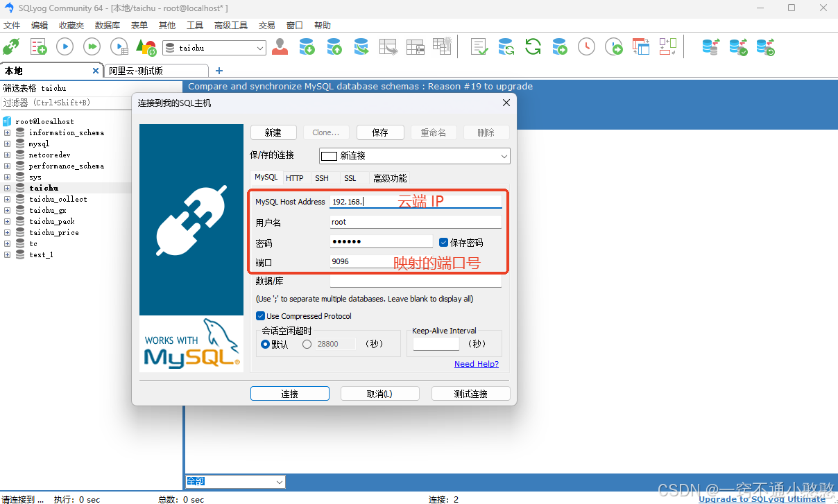Open the 数据库 menu
The image size is (838, 504).
[108, 25]
